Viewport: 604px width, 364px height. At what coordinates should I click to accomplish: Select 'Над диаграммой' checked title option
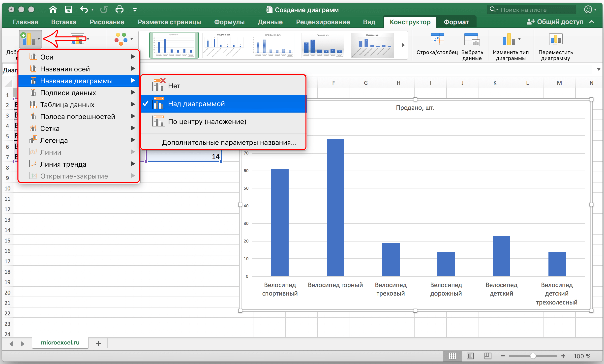[x=196, y=104]
